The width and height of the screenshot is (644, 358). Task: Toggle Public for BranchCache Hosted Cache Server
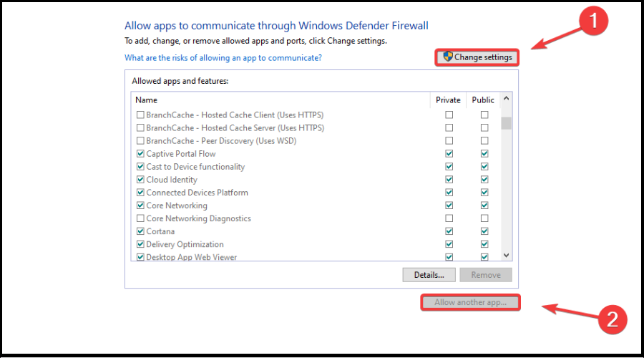click(484, 128)
